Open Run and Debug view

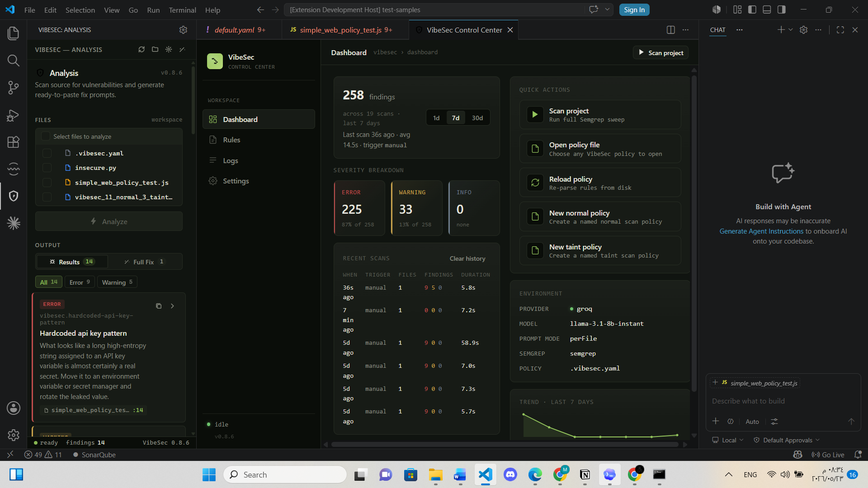(x=14, y=115)
